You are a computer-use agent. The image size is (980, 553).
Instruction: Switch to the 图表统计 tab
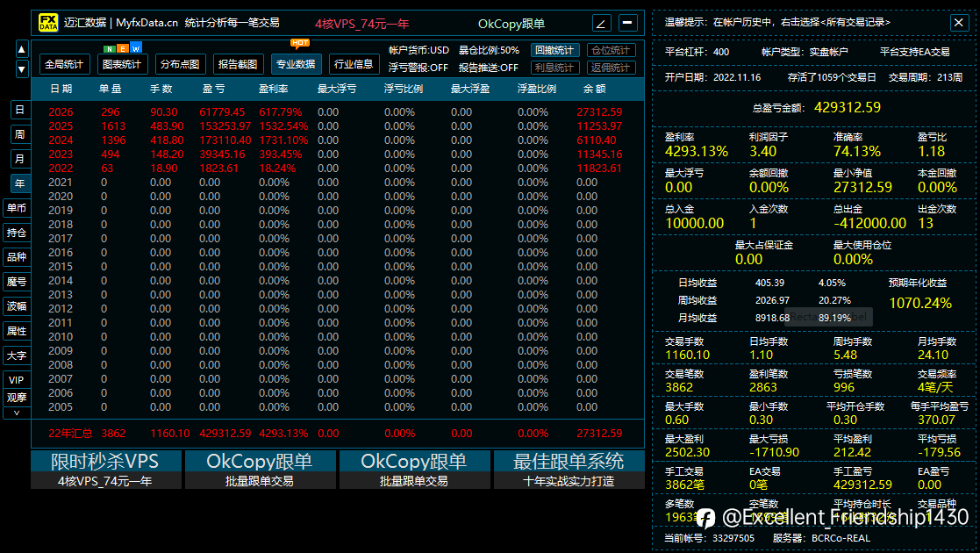122,64
